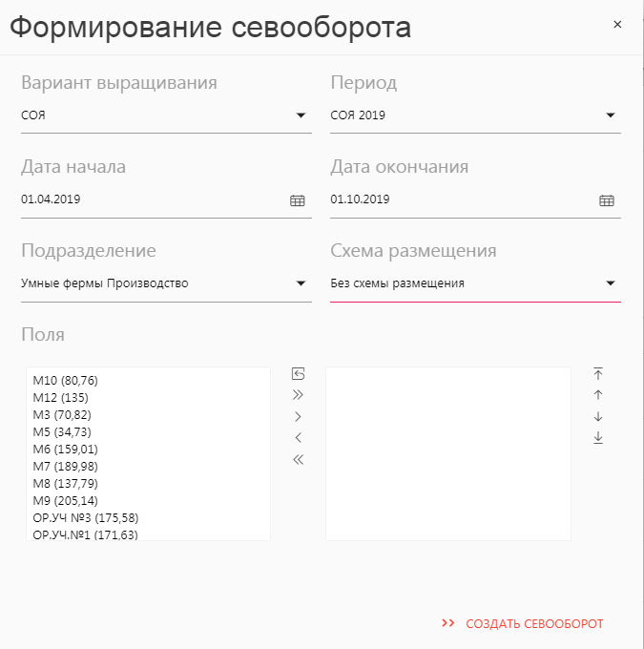Move selected field back to left list
Viewport: 644px width, 649px height.
298,438
